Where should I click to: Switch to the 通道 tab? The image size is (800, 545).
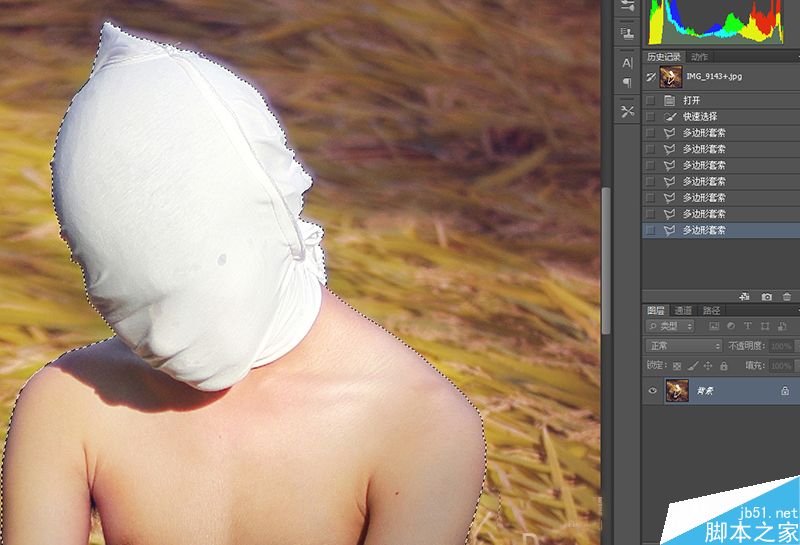(x=683, y=310)
